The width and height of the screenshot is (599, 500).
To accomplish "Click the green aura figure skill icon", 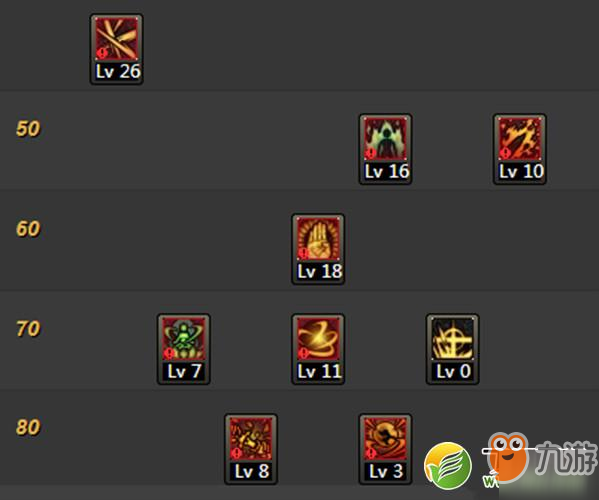I will [385, 138].
